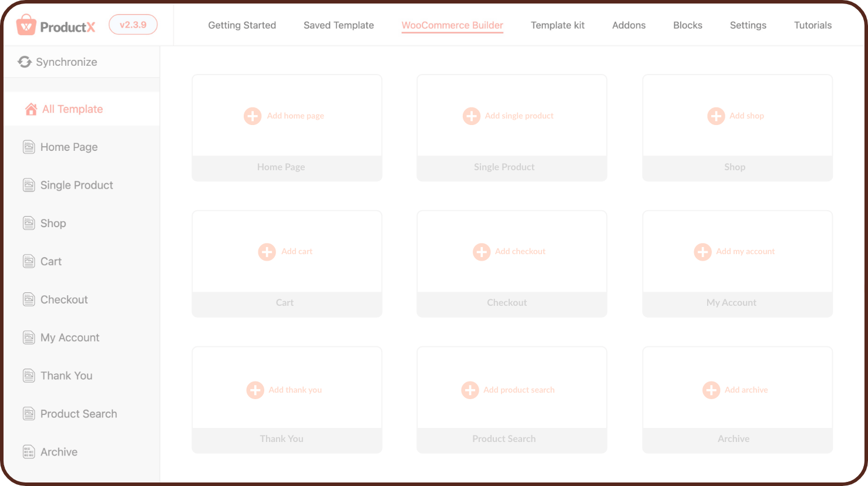Click the Shop card footer label

[x=735, y=167]
